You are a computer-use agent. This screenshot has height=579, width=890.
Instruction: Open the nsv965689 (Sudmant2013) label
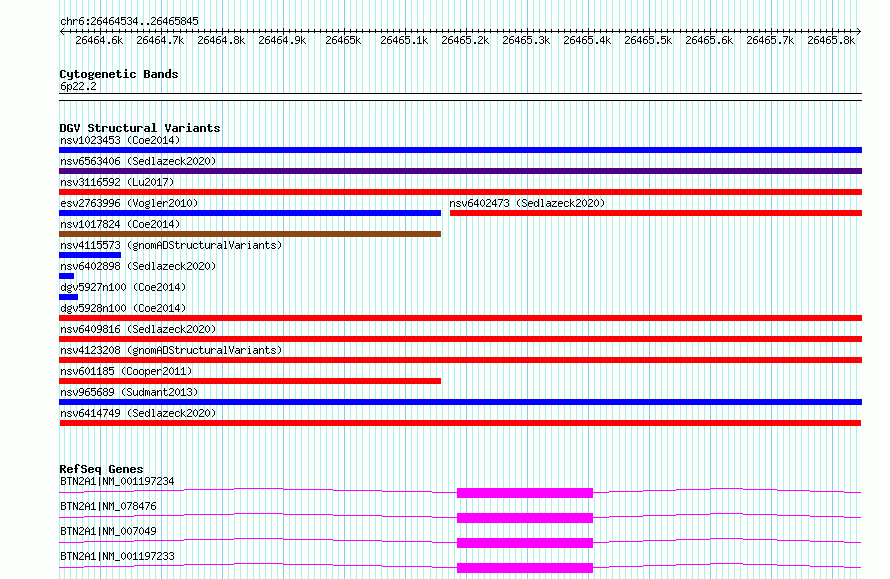tap(129, 392)
